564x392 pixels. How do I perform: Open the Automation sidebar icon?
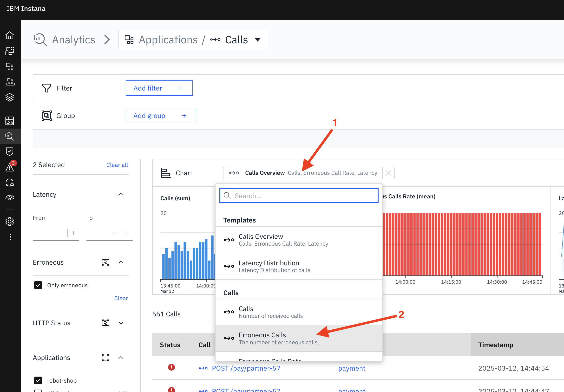click(10, 183)
